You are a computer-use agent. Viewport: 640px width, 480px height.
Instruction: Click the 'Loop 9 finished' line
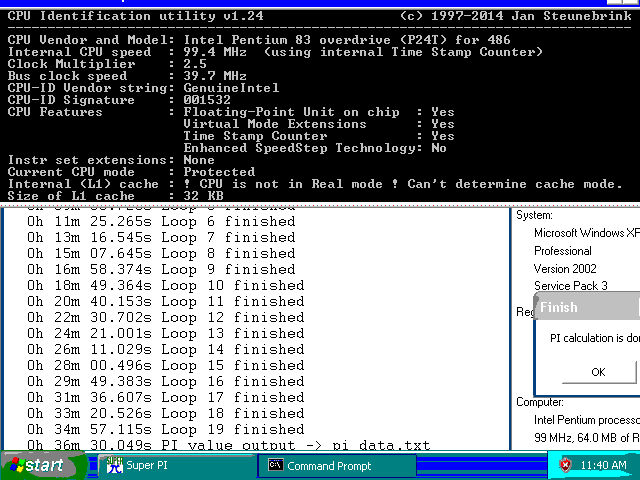[161, 269]
